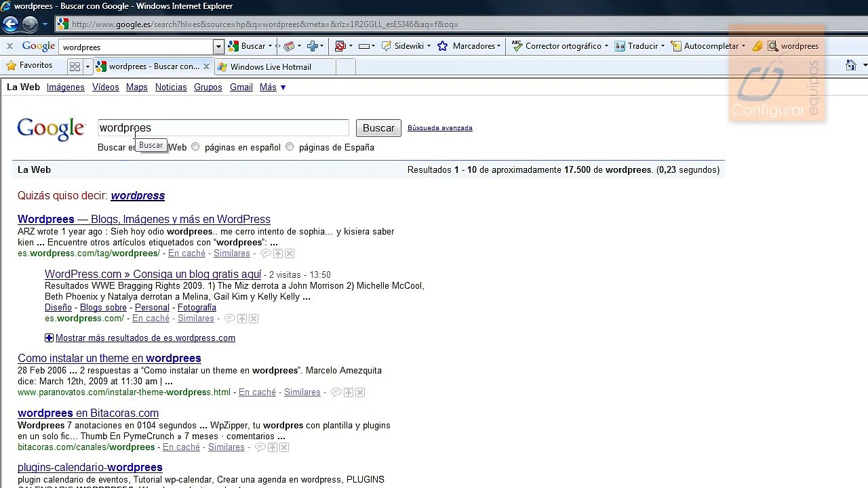Go back with the browser Back arrow
The width and height of the screenshot is (868, 488).
coord(10,24)
